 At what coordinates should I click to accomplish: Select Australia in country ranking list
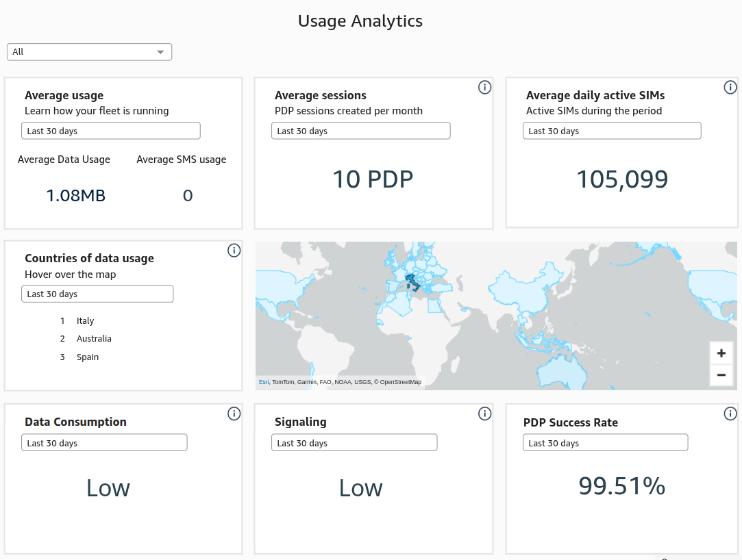tap(94, 339)
